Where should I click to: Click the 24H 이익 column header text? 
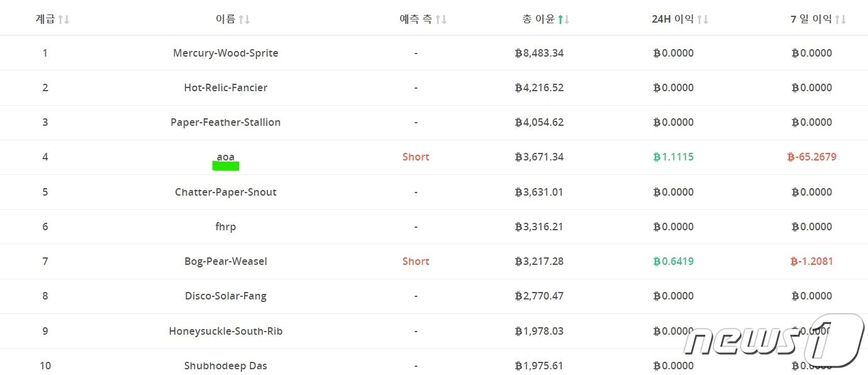(x=672, y=20)
